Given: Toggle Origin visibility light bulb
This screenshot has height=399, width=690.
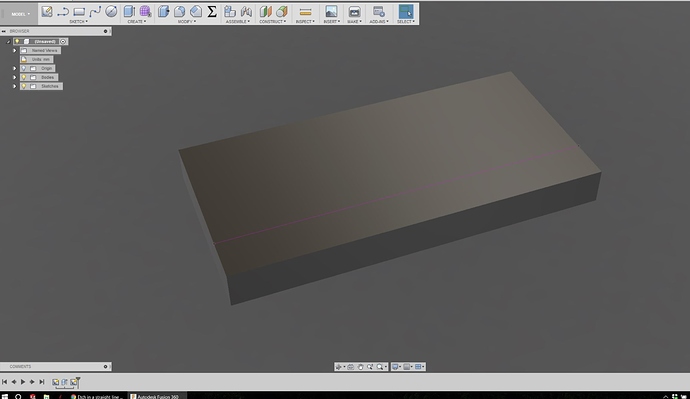Looking at the screenshot, I should coord(24,68).
